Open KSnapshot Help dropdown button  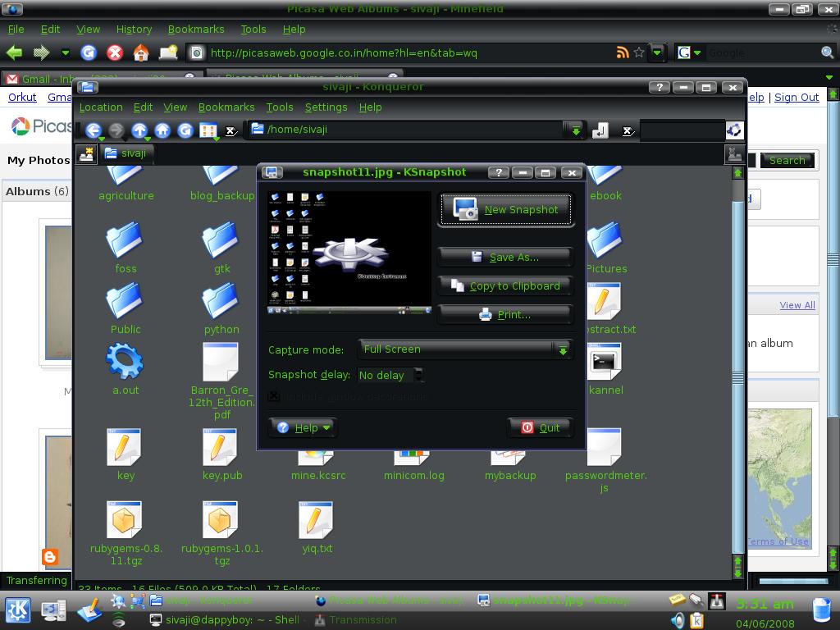(x=303, y=427)
